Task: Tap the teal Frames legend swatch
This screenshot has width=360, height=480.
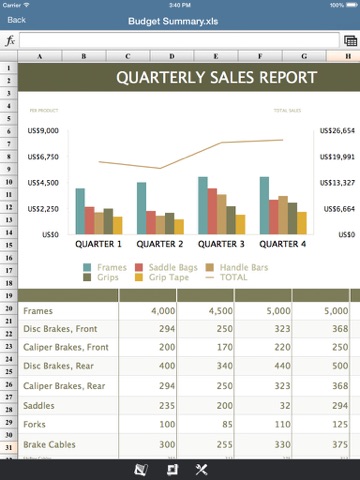Action: [87, 267]
